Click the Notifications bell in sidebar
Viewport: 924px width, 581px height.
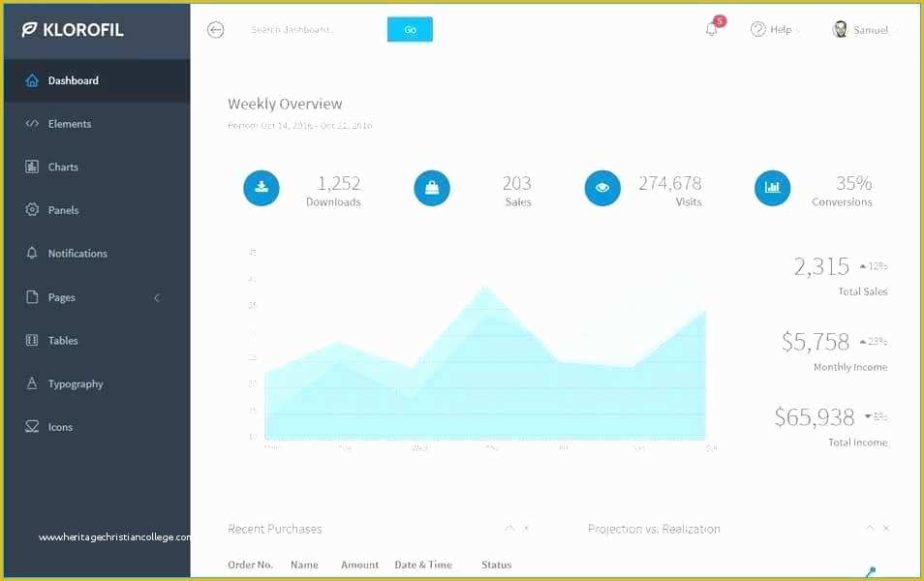tap(32, 254)
